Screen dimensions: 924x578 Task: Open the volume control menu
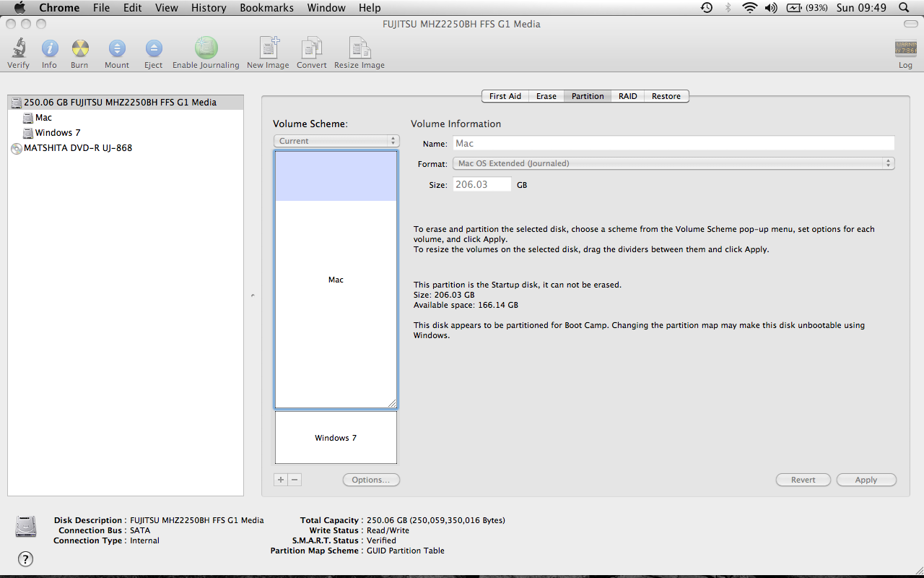(x=771, y=8)
